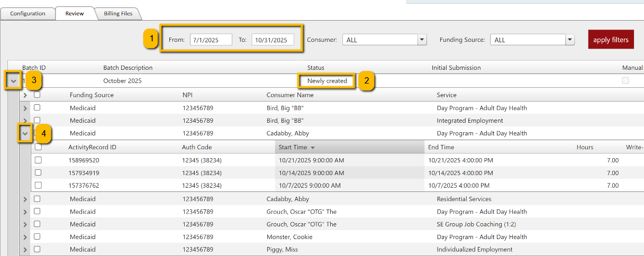Click the apply filters button
This screenshot has width=644, height=256.
pos(611,40)
